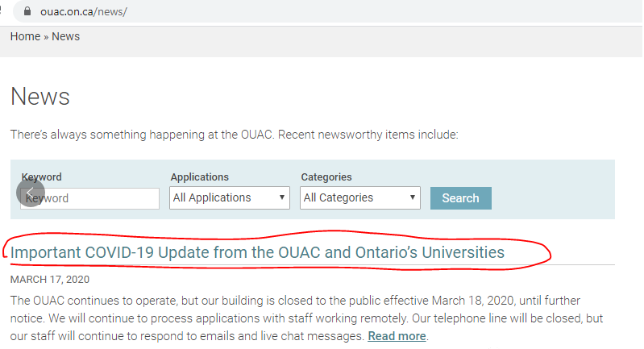Viewport: 644px width, 349px height.
Task: Click the Categories filter label
Action: [326, 177]
